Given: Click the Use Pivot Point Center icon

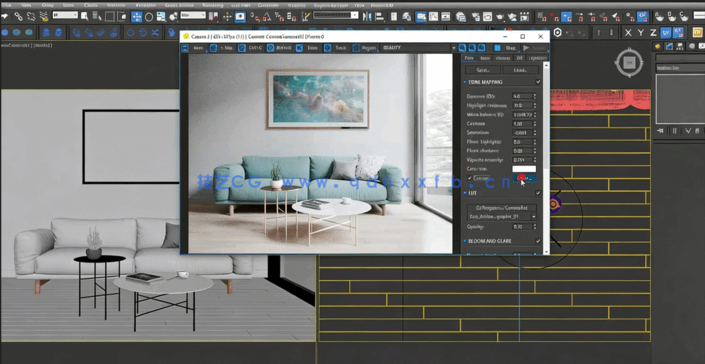Looking at the screenshot, I should coord(214,17).
